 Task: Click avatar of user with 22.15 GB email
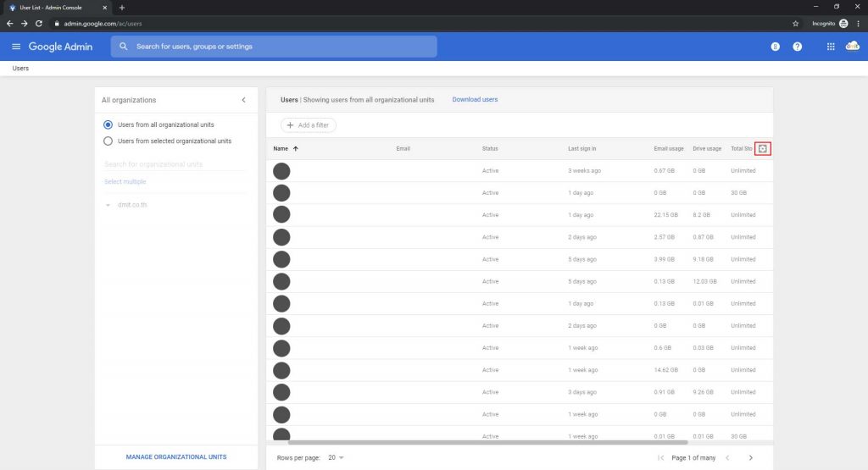[x=281, y=214]
